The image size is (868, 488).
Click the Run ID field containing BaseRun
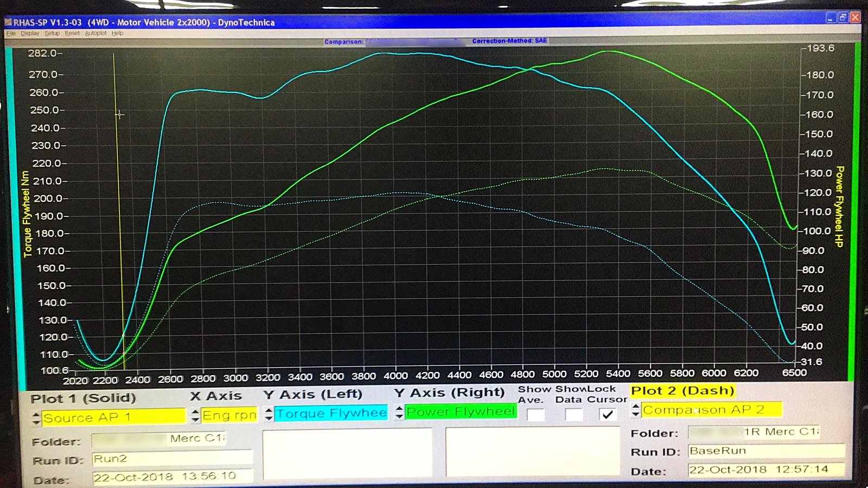pos(767,451)
